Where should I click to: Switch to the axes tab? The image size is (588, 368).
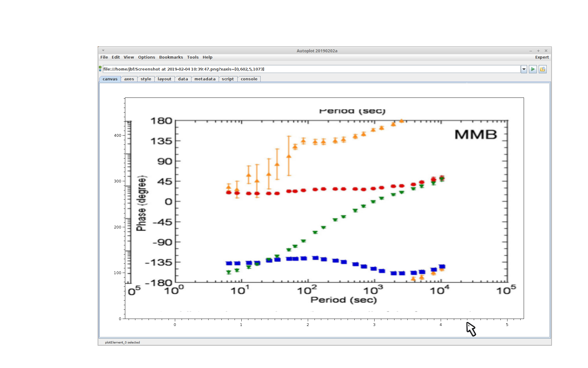click(129, 79)
